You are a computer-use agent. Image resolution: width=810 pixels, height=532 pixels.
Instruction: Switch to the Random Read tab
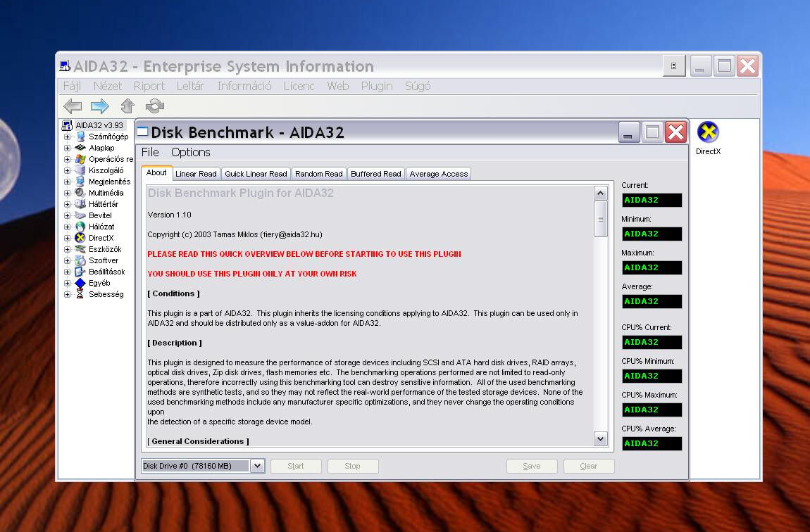point(319,174)
